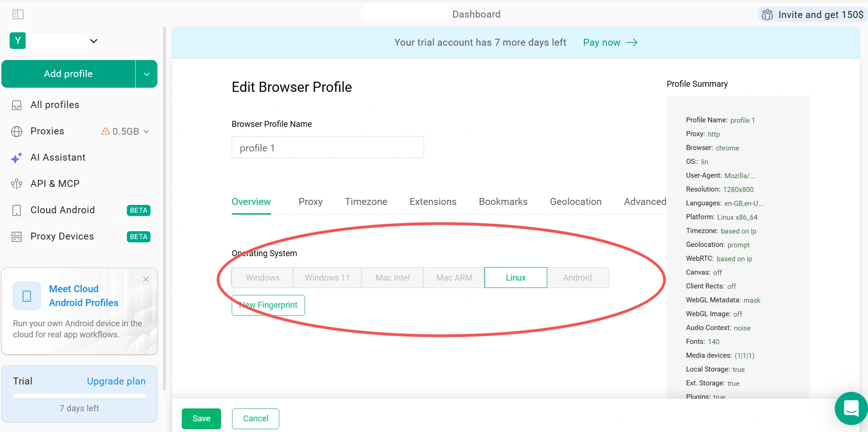Expand the Proxies 0.5GB chevron
The width and height of the screenshot is (868, 432).
146,132
